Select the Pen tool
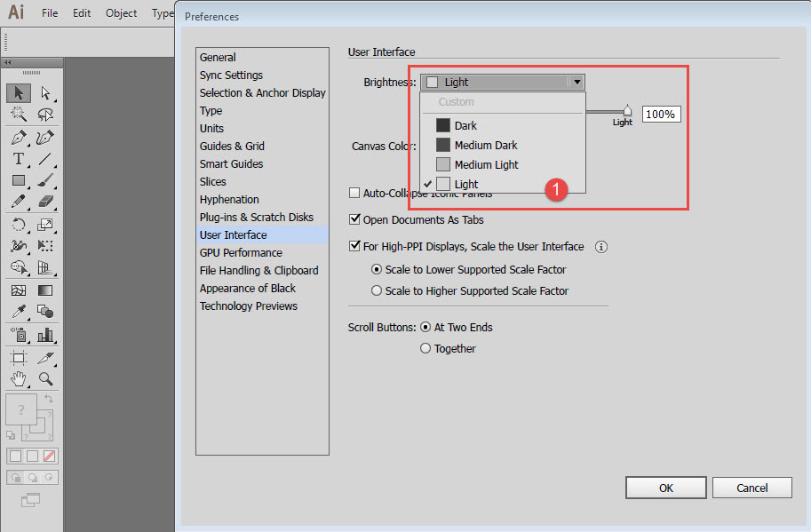 19,138
